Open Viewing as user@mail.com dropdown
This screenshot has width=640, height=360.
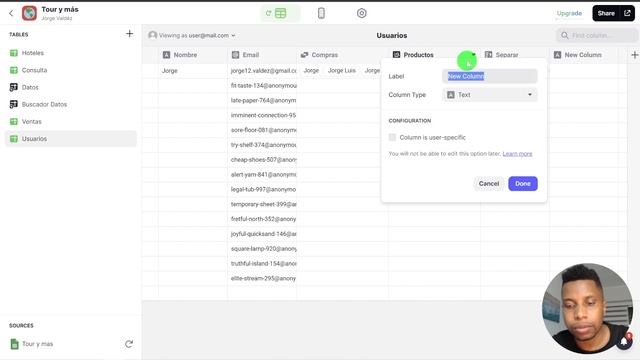click(x=192, y=36)
